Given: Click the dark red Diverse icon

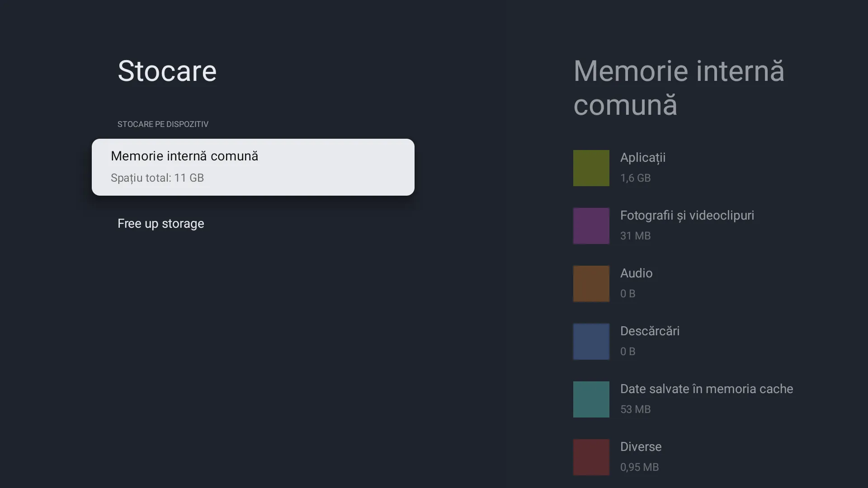Looking at the screenshot, I should tap(590, 457).
